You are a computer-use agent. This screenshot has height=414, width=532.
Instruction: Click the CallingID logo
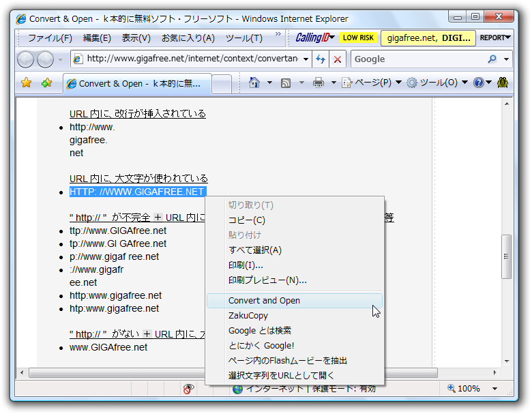(x=312, y=38)
